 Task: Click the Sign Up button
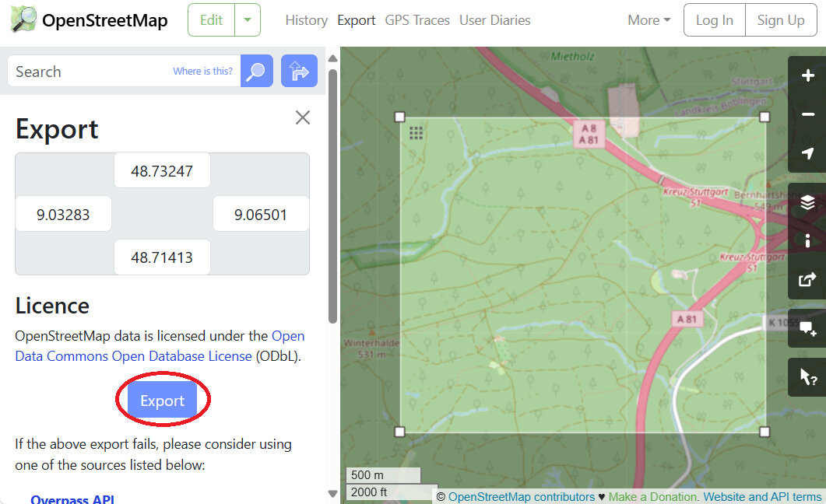tap(780, 20)
